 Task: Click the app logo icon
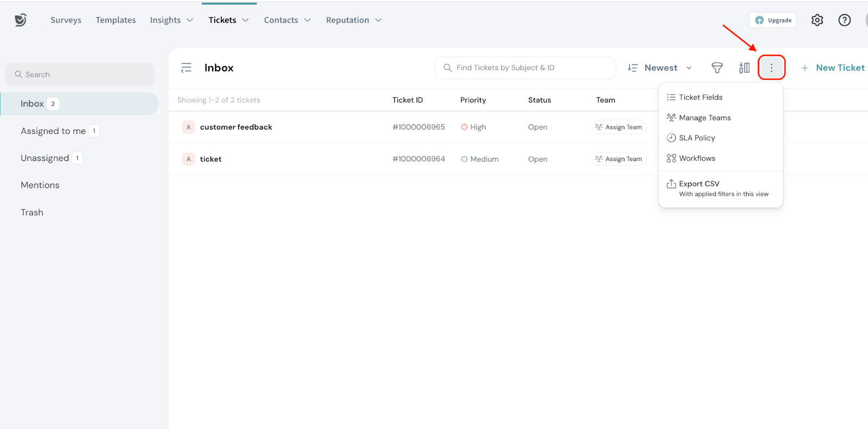click(x=21, y=20)
